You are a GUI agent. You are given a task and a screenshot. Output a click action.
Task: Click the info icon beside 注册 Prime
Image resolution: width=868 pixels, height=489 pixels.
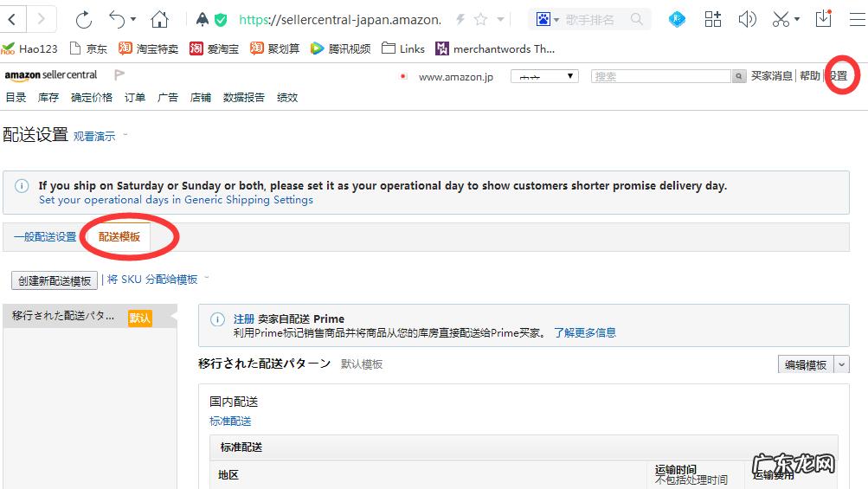[x=217, y=319]
